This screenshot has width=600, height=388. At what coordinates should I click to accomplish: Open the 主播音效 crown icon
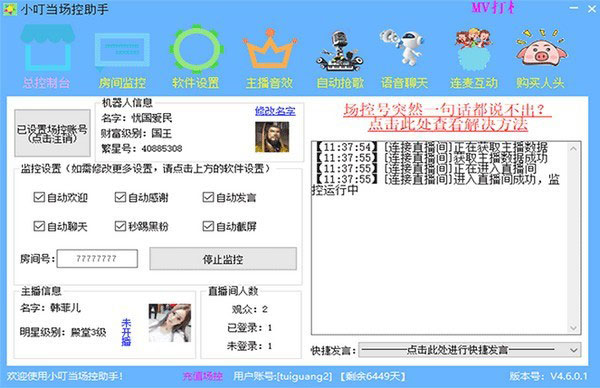(270, 50)
